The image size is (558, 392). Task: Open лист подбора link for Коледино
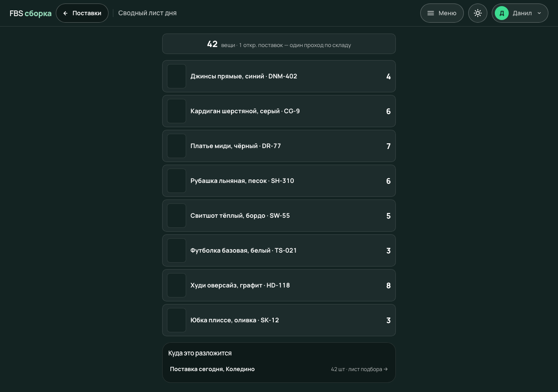[x=359, y=369]
